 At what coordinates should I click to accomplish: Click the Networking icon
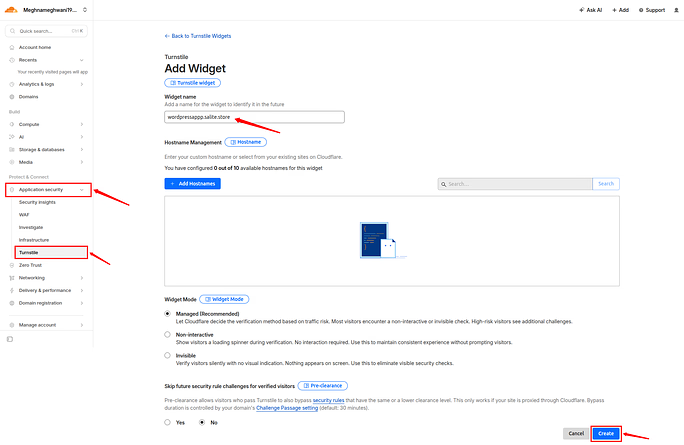(12, 278)
